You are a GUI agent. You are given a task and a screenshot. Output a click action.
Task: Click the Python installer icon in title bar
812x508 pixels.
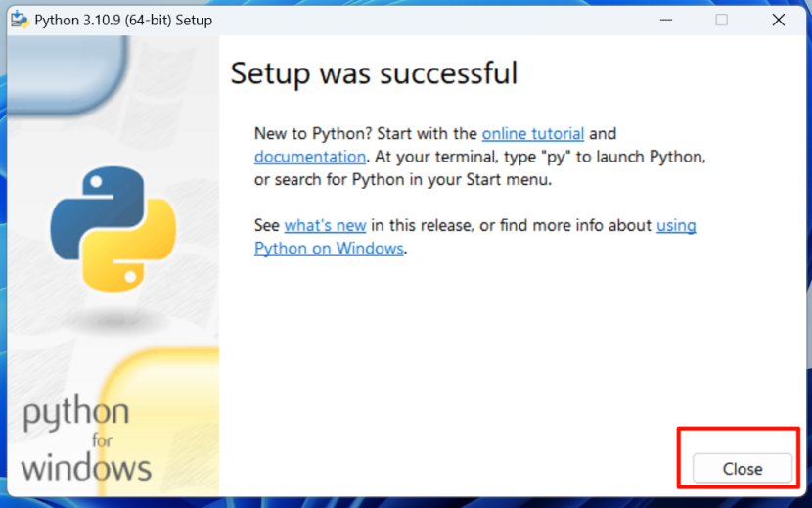click(x=21, y=20)
